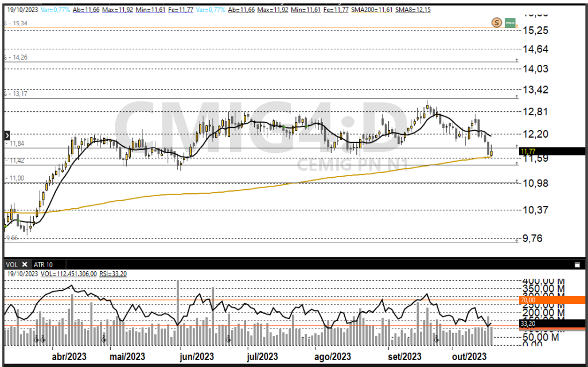Click the 11,77 current price tag
Image resolution: width=588 pixels, height=367 pixels.
pyautogui.click(x=551, y=151)
